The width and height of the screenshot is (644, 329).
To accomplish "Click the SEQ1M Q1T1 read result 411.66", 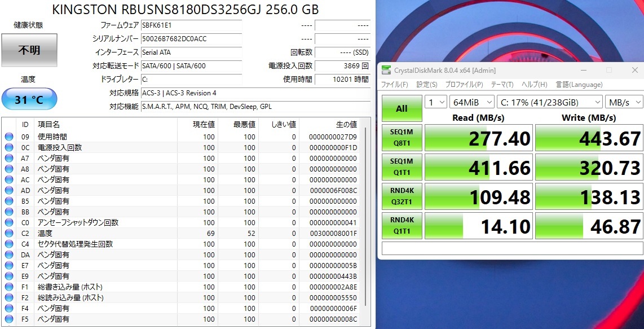I will pyautogui.click(x=478, y=167).
